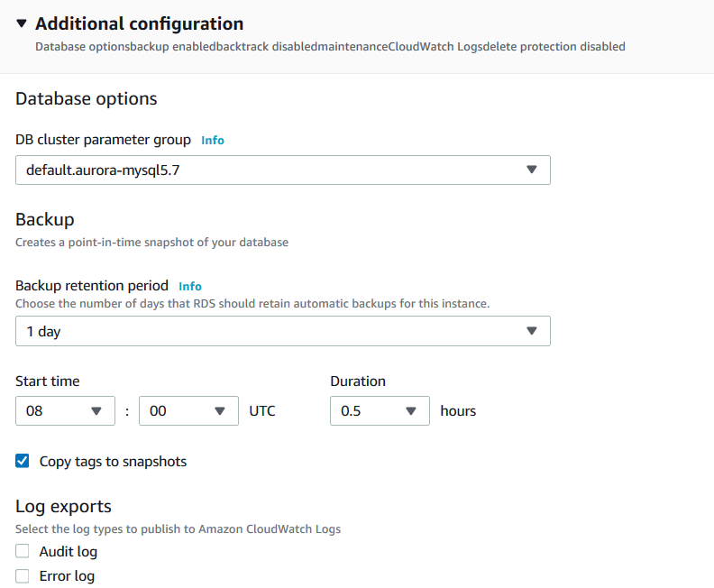714x588 pixels.
Task: Open the default.aurora-mysql5.7 parameter group dropdown
Action: (270, 170)
